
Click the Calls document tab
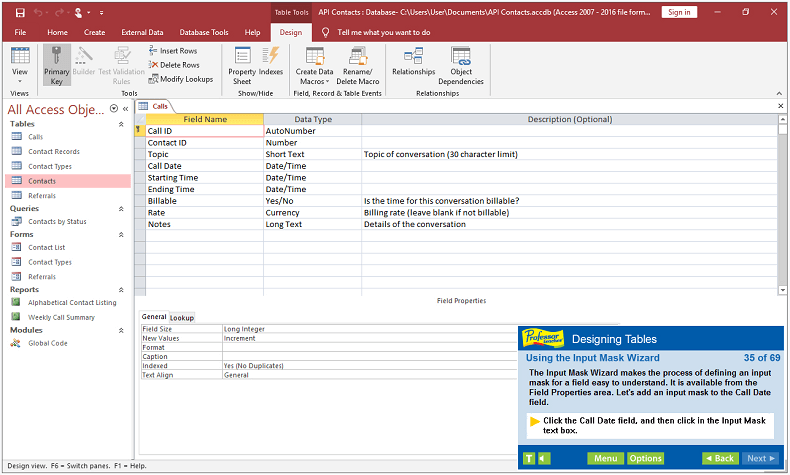pos(154,106)
